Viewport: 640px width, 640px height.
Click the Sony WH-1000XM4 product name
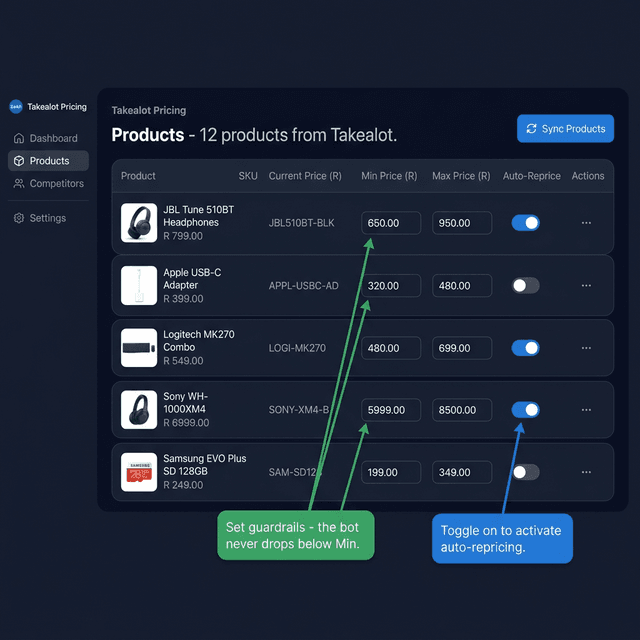pyautogui.click(x=186, y=403)
